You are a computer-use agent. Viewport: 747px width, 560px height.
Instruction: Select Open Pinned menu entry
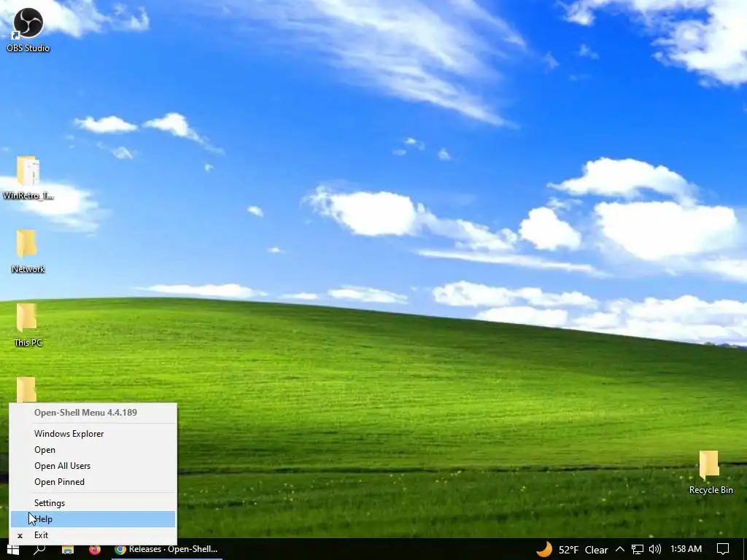coord(93,482)
